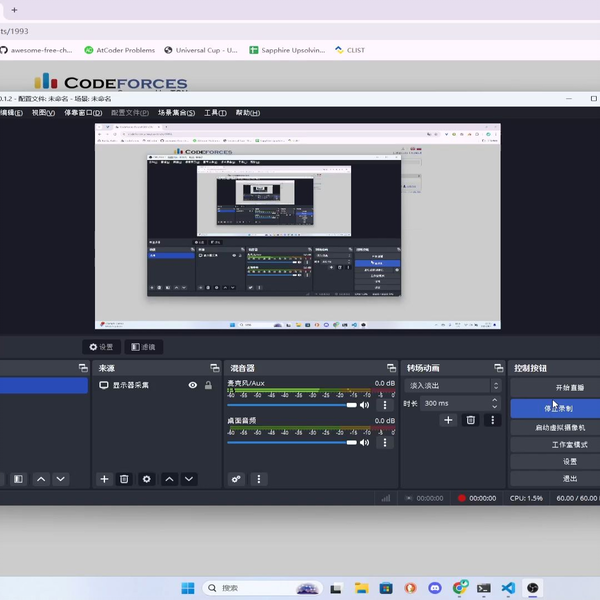The height and width of the screenshot is (600, 600).
Task: Launch Visual Studio Code from the taskbar
Action: tap(508, 588)
